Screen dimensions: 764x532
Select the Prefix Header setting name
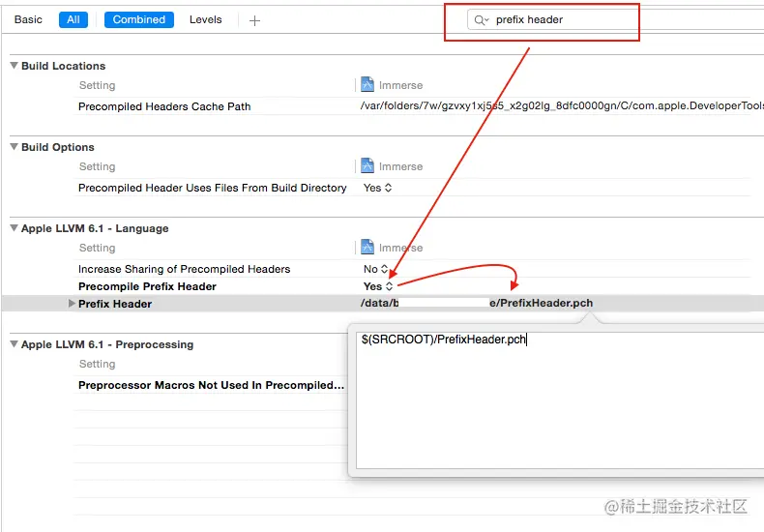[115, 304]
